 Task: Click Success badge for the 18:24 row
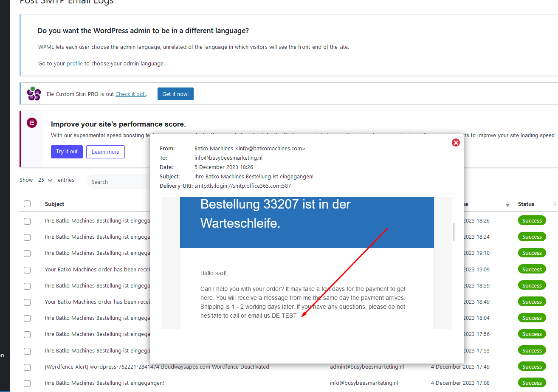[x=532, y=237]
